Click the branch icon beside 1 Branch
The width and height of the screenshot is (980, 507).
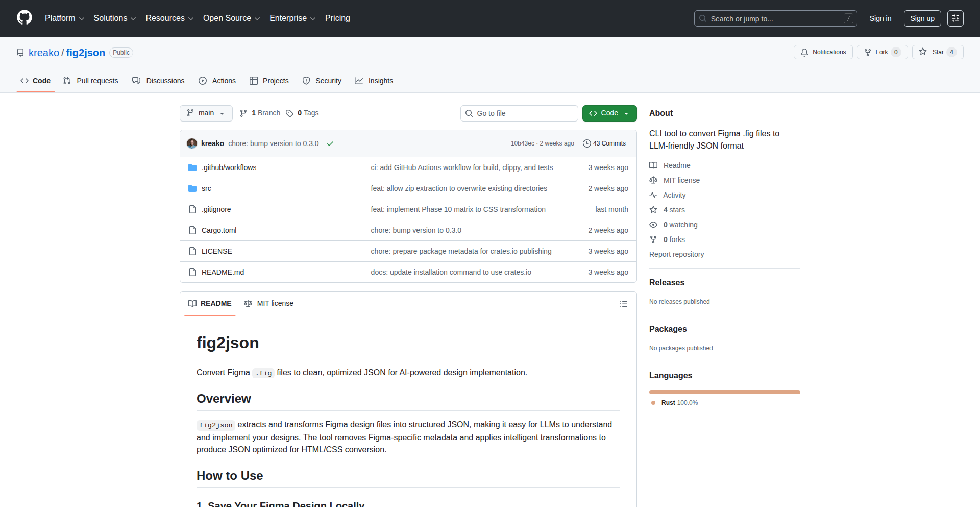pos(243,113)
